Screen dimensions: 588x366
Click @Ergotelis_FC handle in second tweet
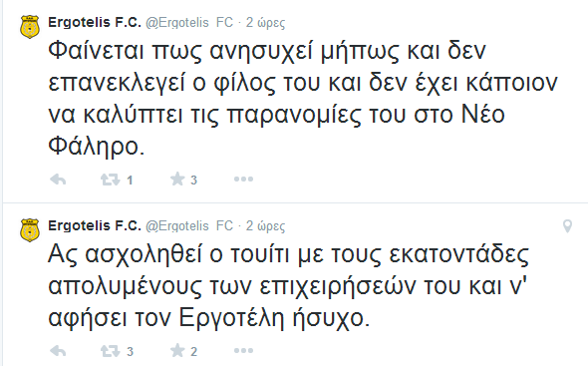(x=189, y=226)
